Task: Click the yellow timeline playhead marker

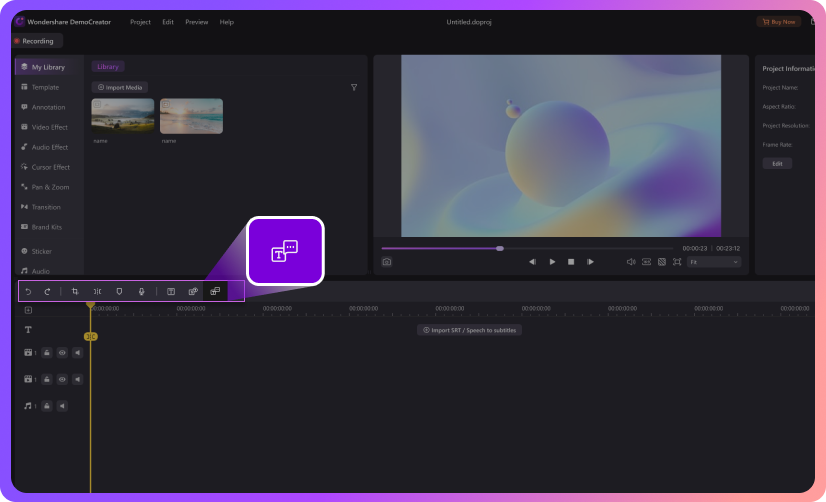Action: [91, 305]
